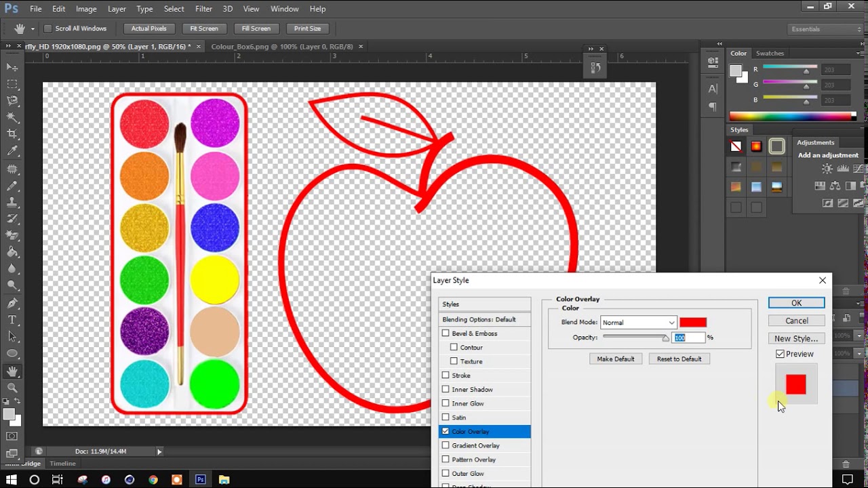This screenshot has width=868, height=488.
Task: Apply the no-style (None) preset
Action: click(736, 146)
